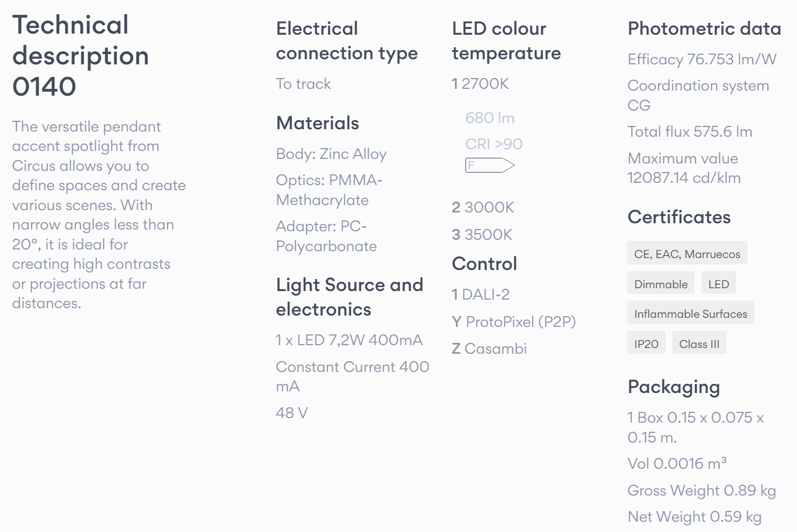This screenshot has width=797, height=532.
Task: Click the IP20 rating badge
Action: coord(646,344)
